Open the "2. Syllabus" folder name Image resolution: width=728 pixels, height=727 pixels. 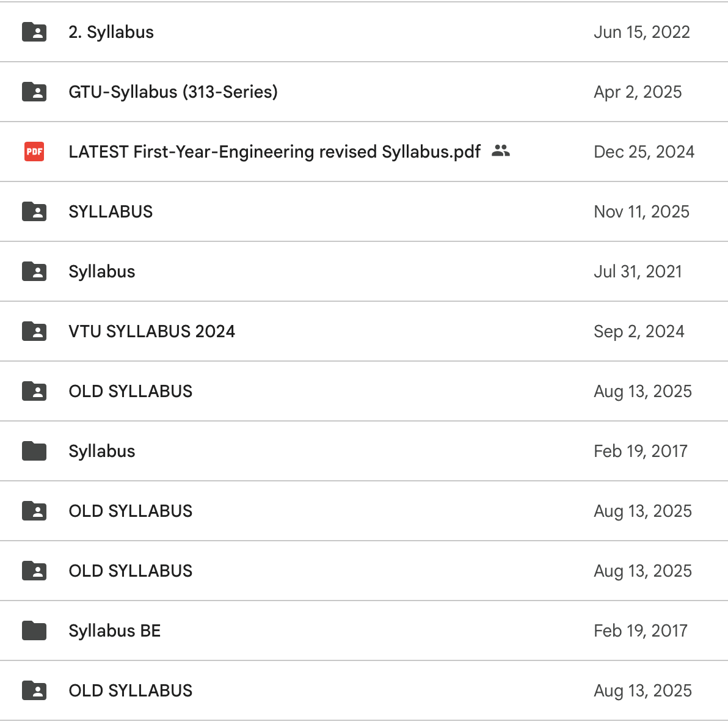pyautogui.click(x=111, y=32)
